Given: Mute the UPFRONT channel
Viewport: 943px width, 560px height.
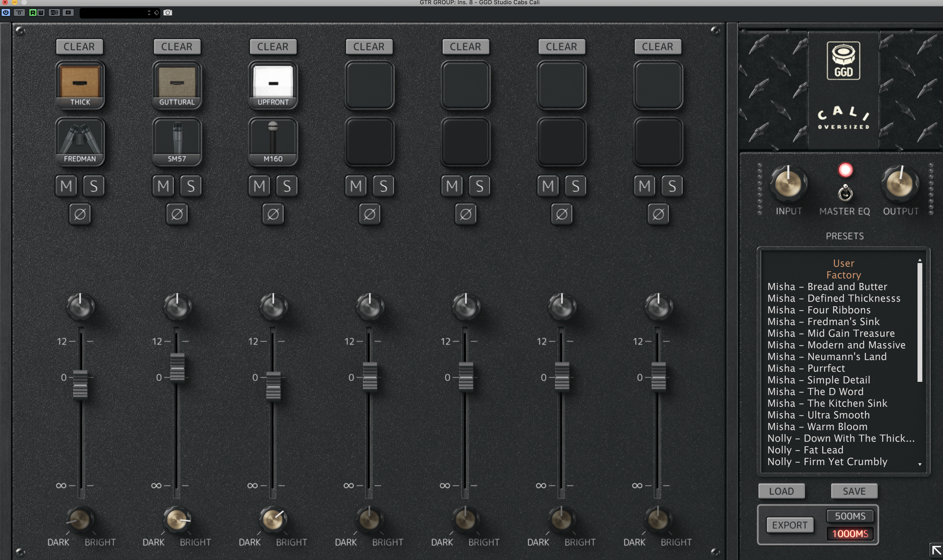Looking at the screenshot, I should [259, 186].
